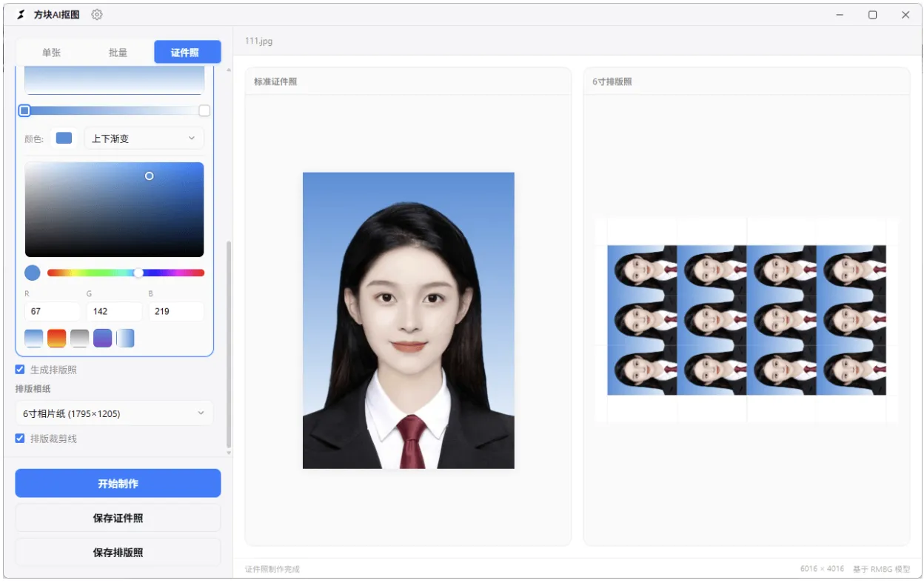Minimize the 方块AI抠图 window
Viewport: 924px width, 583px height.
click(840, 14)
